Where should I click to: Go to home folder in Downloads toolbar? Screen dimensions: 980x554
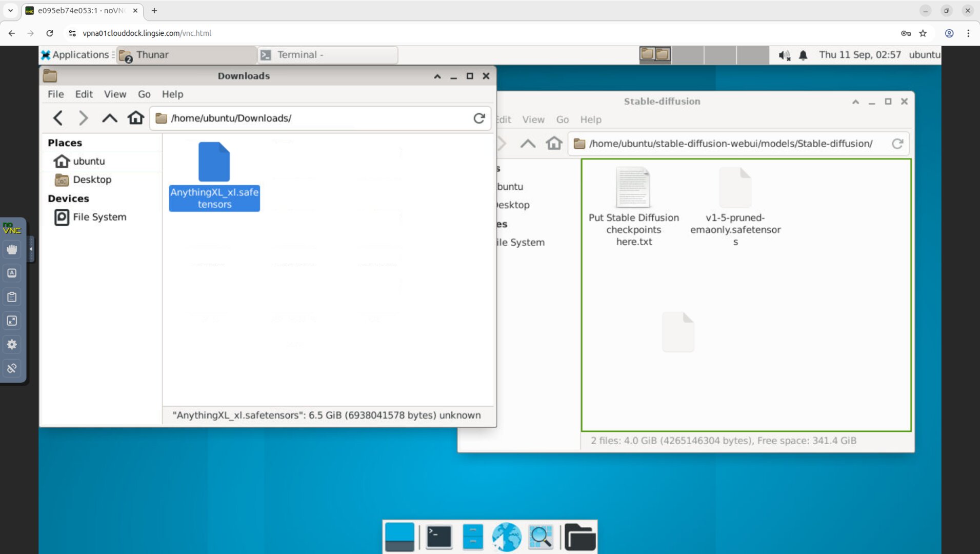click(x=136, y=118)
